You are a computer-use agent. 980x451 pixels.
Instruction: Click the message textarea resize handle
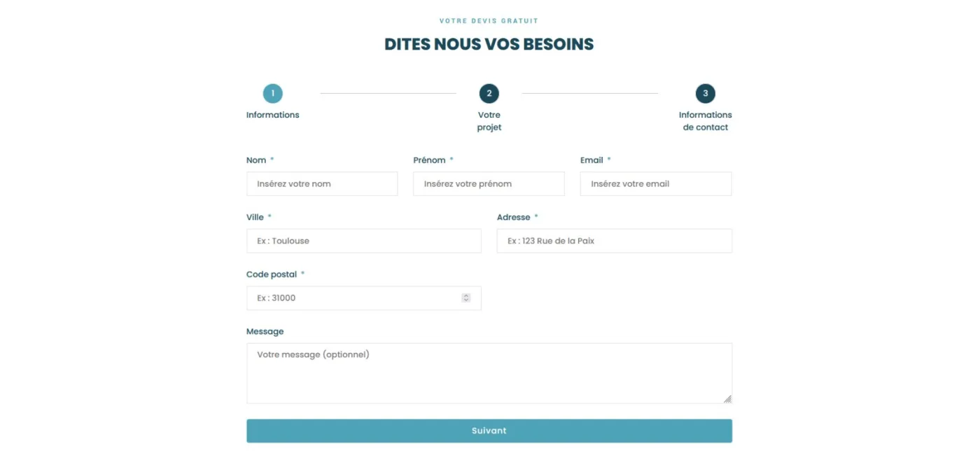click(727, 399)
